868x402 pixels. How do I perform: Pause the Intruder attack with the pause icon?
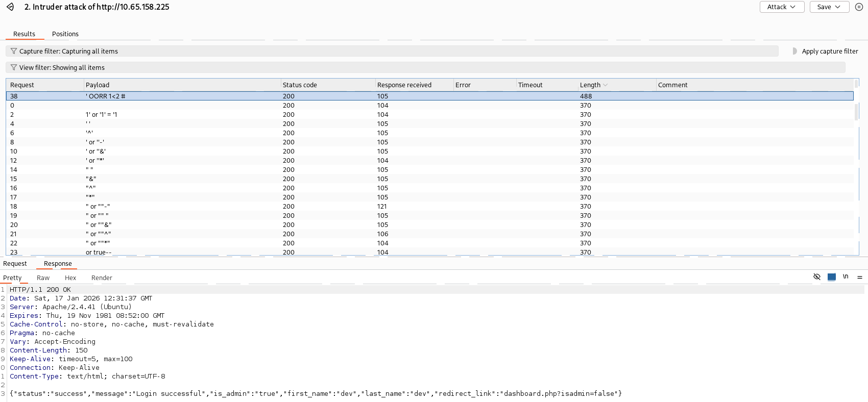point(859,7)
